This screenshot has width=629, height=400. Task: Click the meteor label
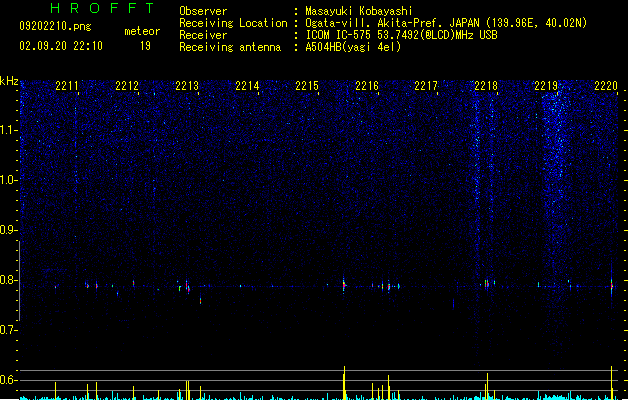pos(142,31)
